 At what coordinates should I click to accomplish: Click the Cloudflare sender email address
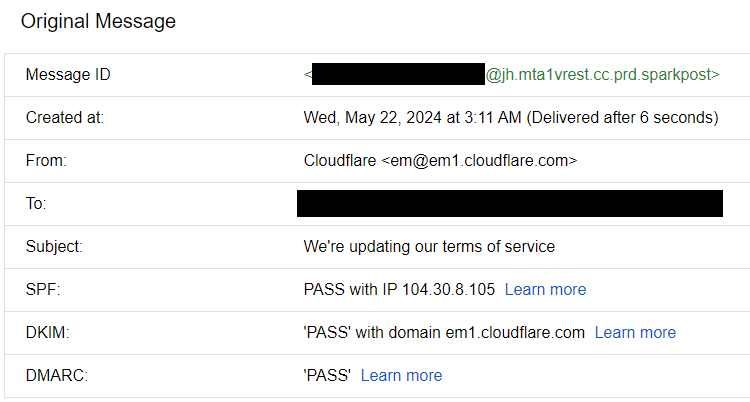(x=479, y=161)
